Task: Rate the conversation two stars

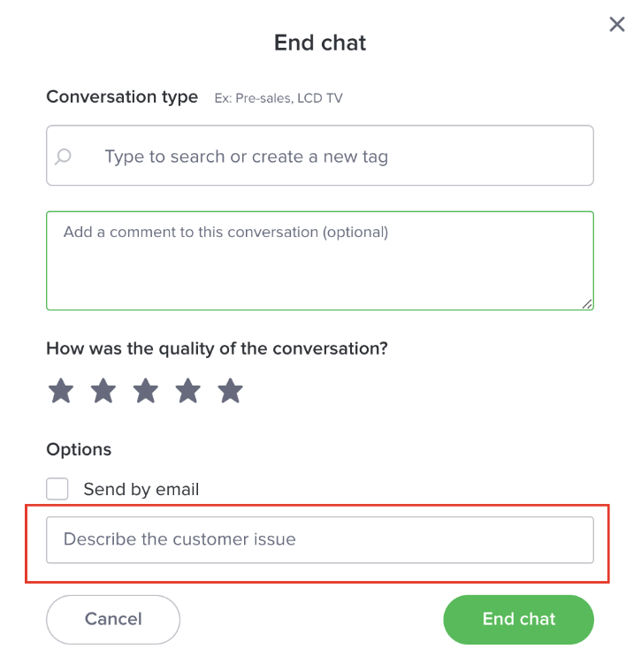Action: (103, 391)
